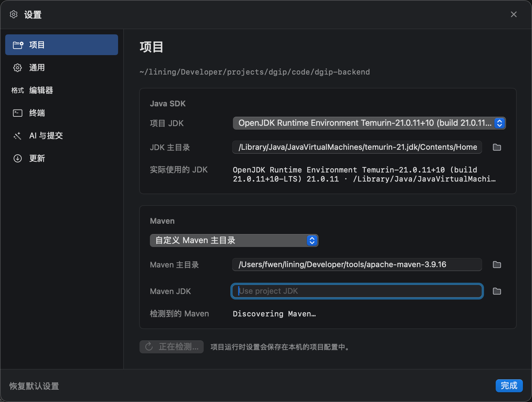Browse for the JDK 主目录 folder
The height and width of the screenshot is (402, 532).
point(497,147)
